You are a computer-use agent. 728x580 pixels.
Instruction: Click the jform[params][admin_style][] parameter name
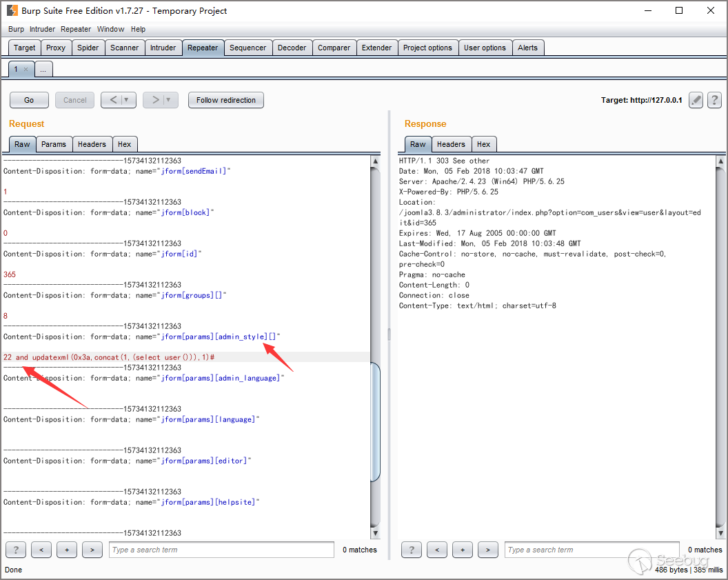(x=219, y=337)
